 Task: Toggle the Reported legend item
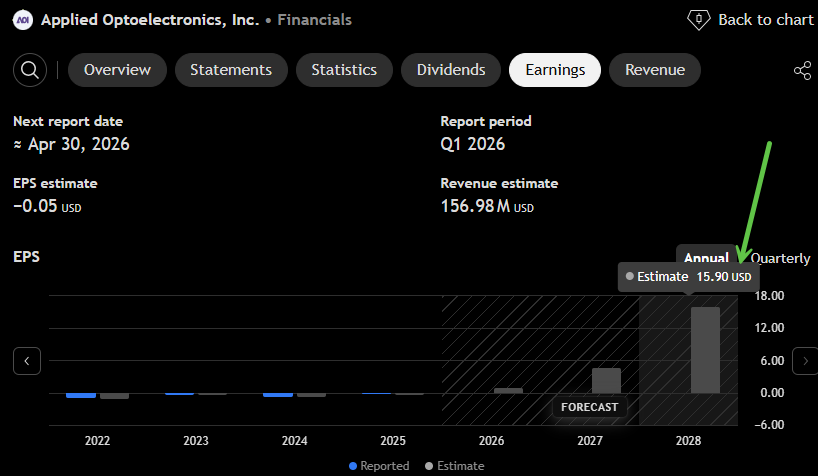coord(379,466)
